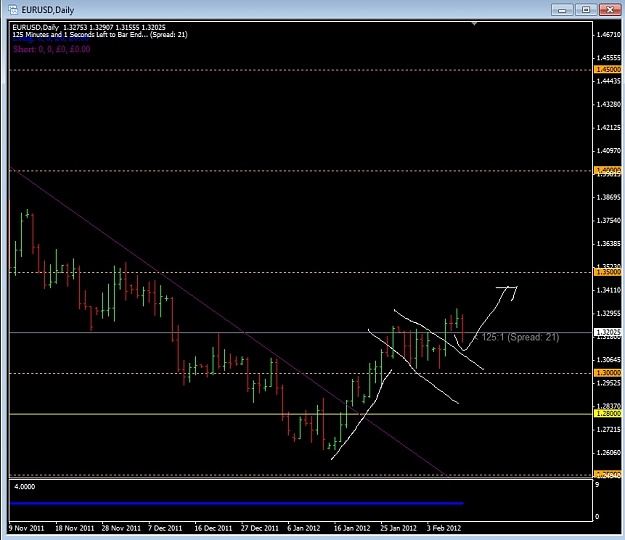Click the current price label 1.32025
This screenshot has width=625, height=540.
click(x=608, y=332)
